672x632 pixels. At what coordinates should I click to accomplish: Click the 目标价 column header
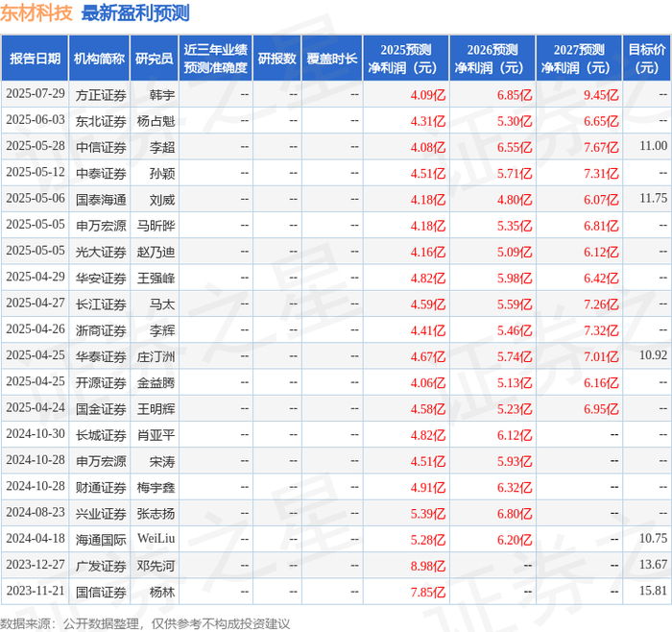point(647,59)
